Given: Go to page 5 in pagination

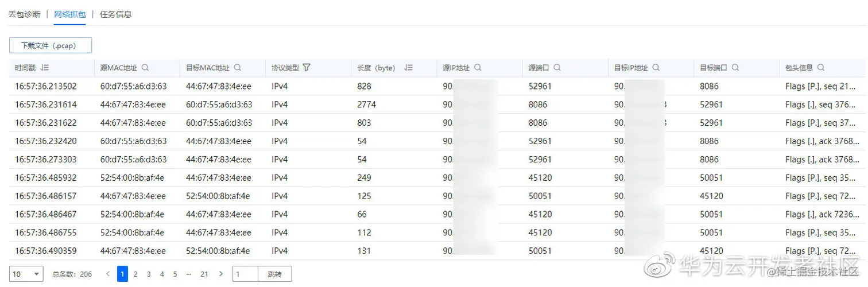Looking at the screenshot, I should (175, 274).
